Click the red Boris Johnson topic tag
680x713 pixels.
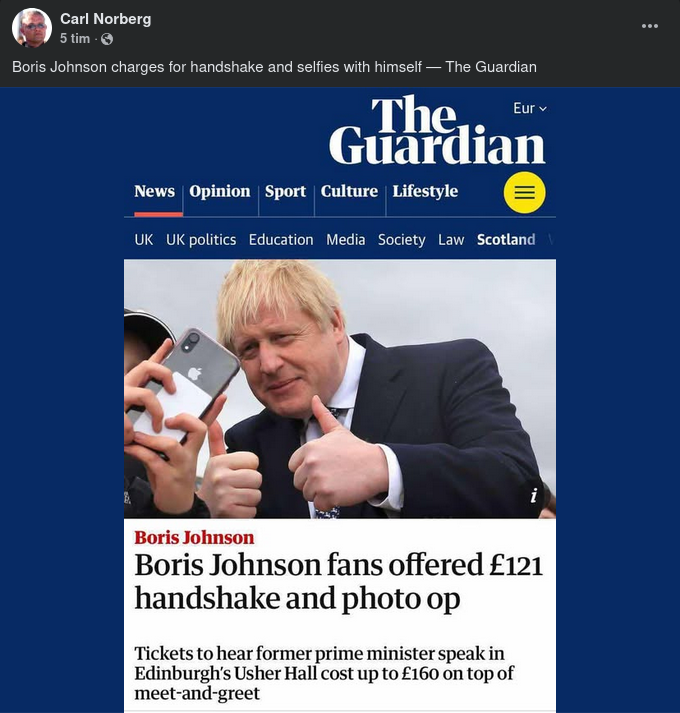click(194, 537)
